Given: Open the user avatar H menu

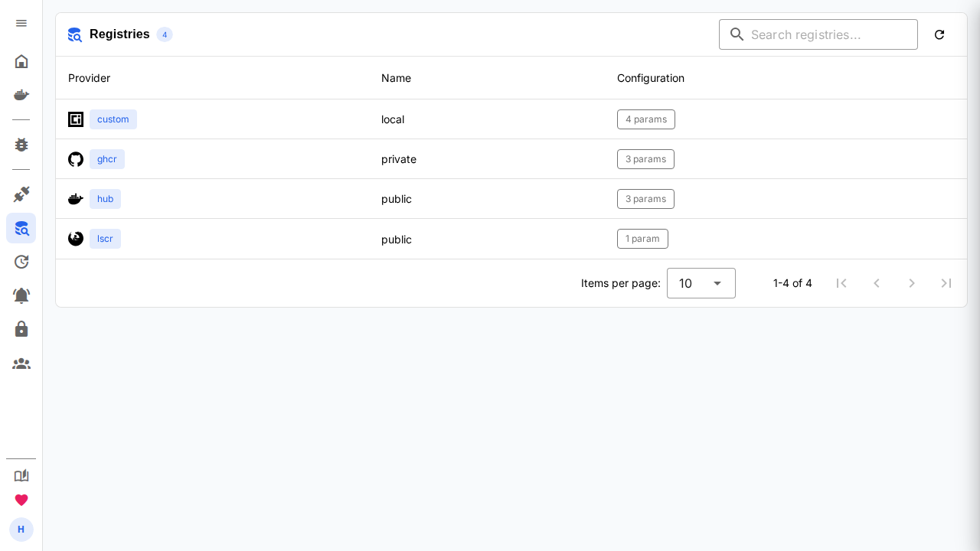Looking at the screenshot, I should pyautogui.click(x=21, y=530).
